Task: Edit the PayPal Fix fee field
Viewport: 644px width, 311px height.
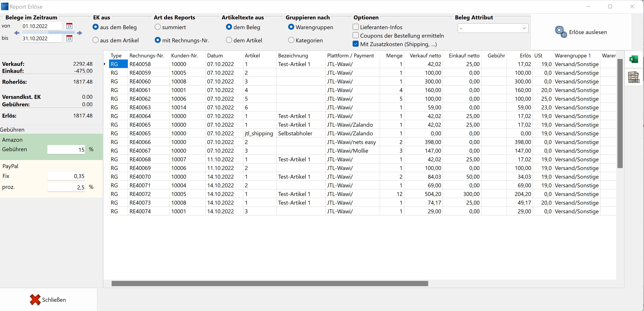Action: [66, 176]
